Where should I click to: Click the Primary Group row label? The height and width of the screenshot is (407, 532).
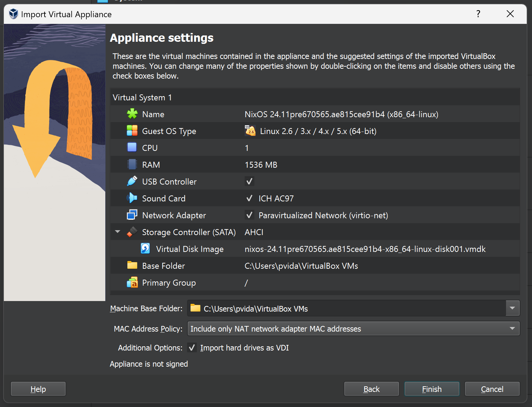(169, 283)
